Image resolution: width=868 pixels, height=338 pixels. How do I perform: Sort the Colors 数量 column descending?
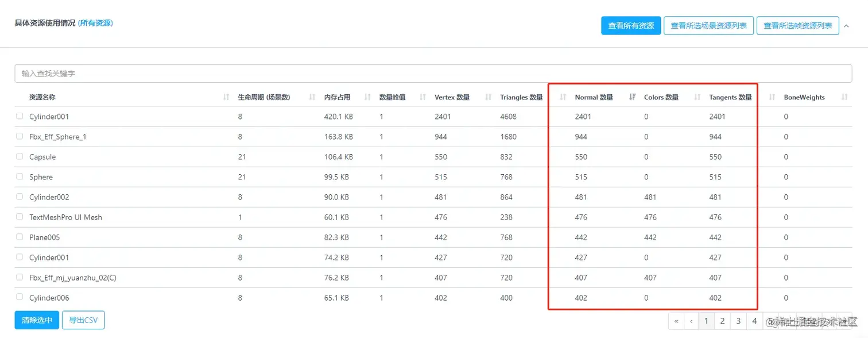pyautogui.click(x=696, y=97)
